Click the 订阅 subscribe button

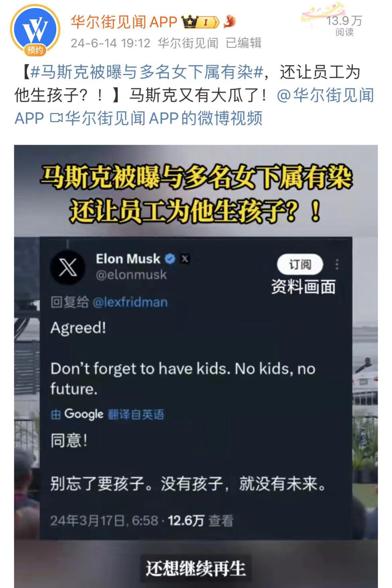pyautogui.click(x=300, y=265)
